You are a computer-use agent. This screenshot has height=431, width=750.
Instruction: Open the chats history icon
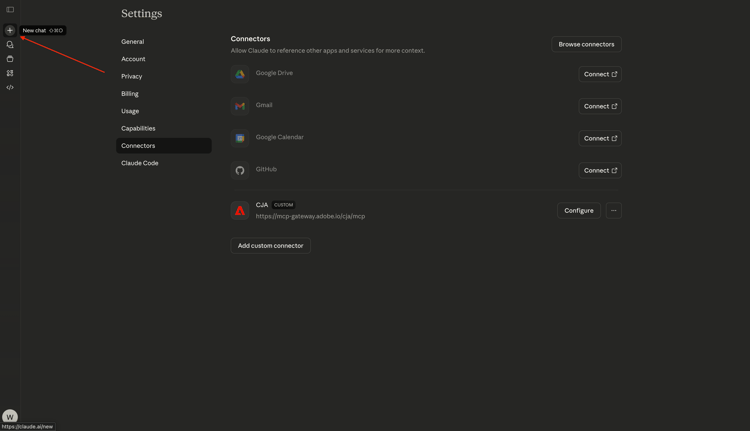10,44
